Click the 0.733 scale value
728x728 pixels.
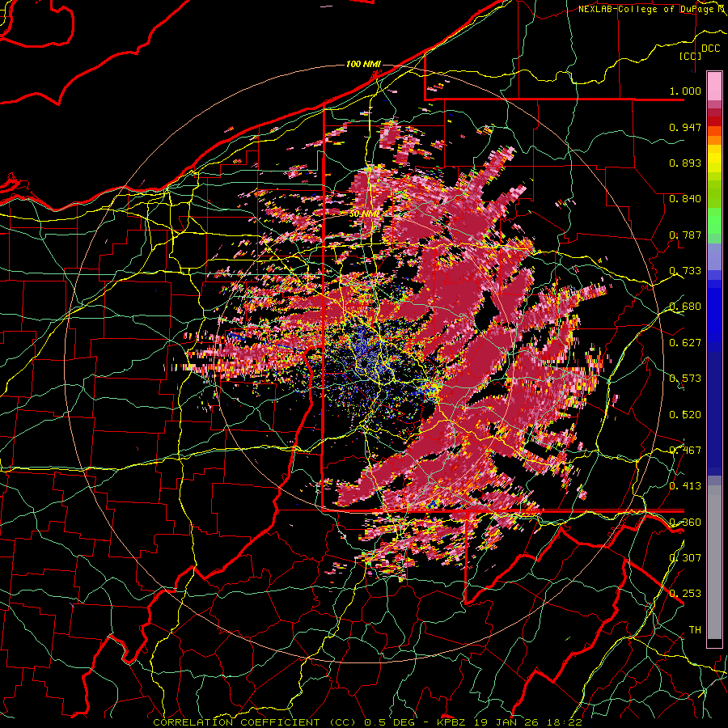[x=685, y=271]
